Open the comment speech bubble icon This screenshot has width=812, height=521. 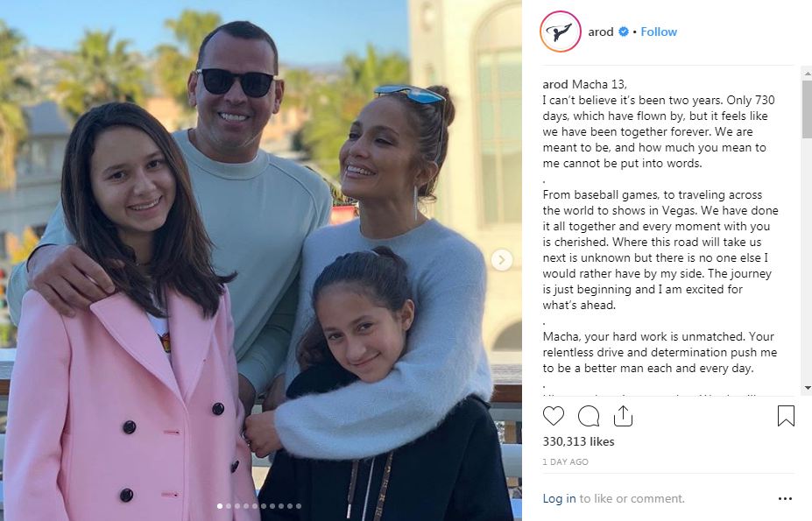pos(589,416)
